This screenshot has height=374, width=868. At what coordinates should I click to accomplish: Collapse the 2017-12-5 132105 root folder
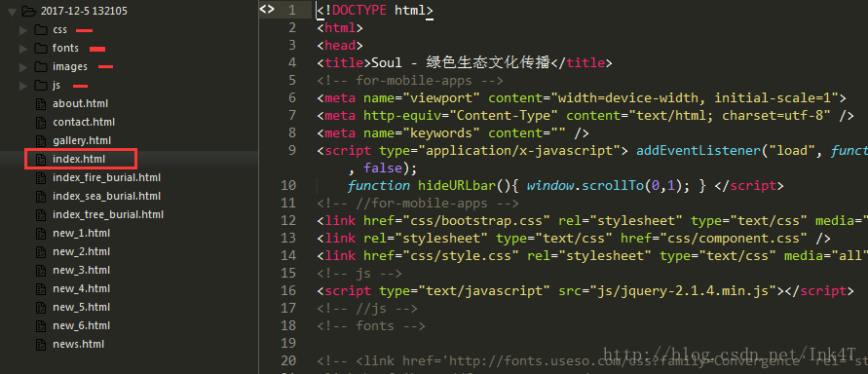point(13,12)
